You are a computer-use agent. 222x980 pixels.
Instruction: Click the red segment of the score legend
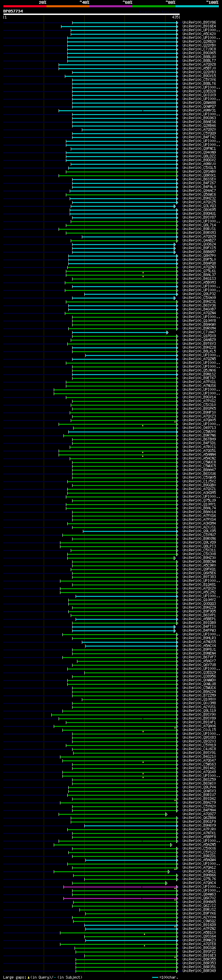[25, 6]
